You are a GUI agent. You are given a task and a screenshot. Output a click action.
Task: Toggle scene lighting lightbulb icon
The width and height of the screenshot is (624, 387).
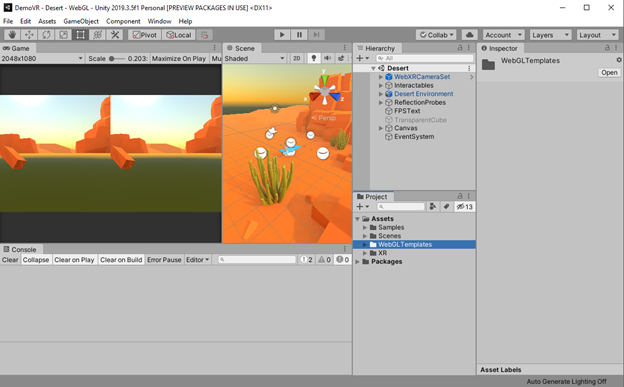point(314,58)
